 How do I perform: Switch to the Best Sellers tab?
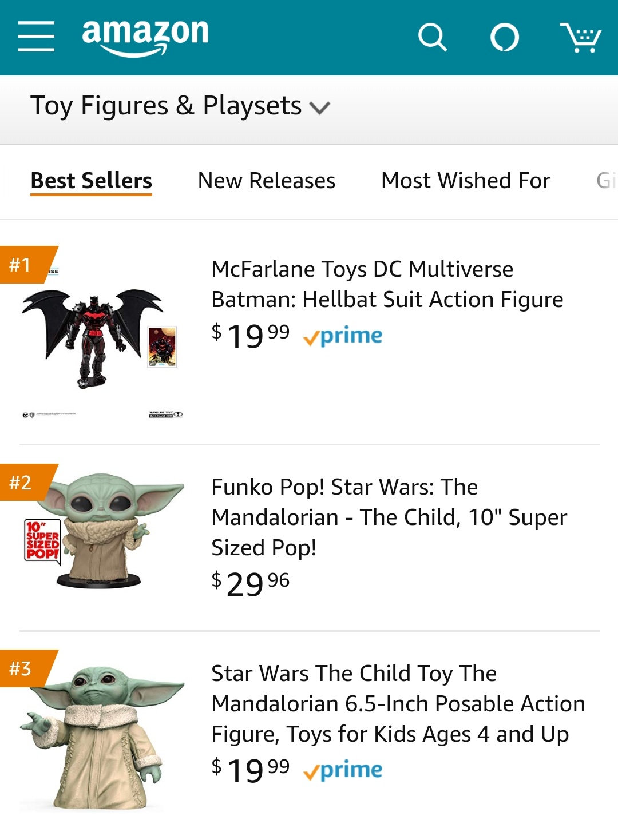coord(92,181)
